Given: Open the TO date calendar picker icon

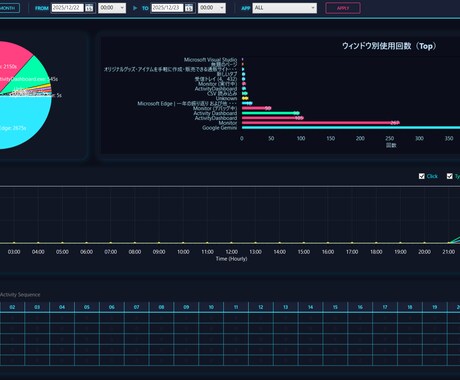Looking at the screenshot, I should [x=189, y=8].
